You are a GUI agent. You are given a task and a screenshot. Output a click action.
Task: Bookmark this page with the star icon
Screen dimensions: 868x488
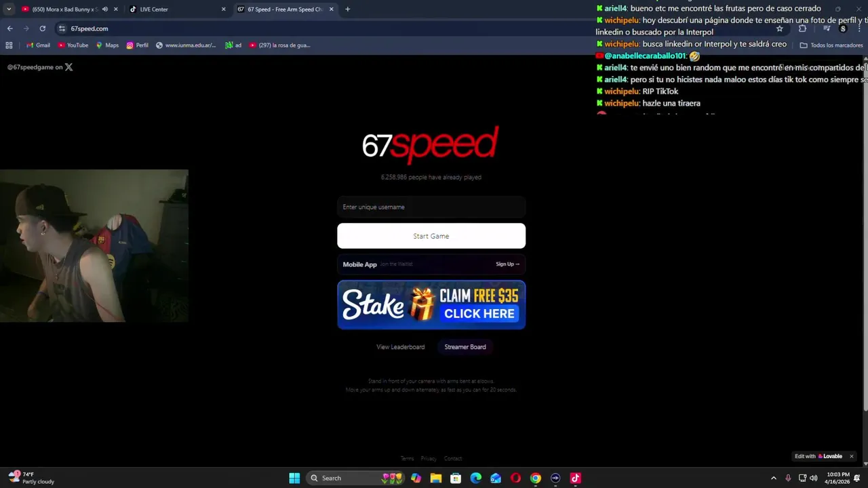(x=780, y=28)
